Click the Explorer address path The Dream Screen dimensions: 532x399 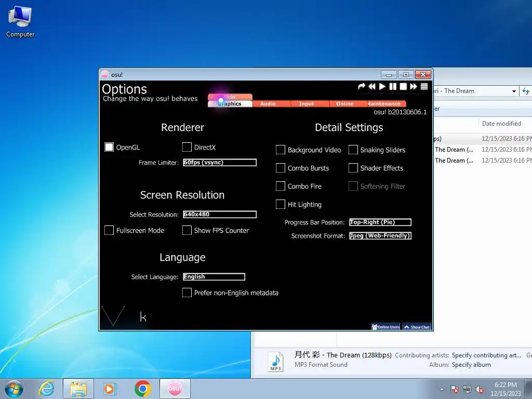(x=459, y=91)
